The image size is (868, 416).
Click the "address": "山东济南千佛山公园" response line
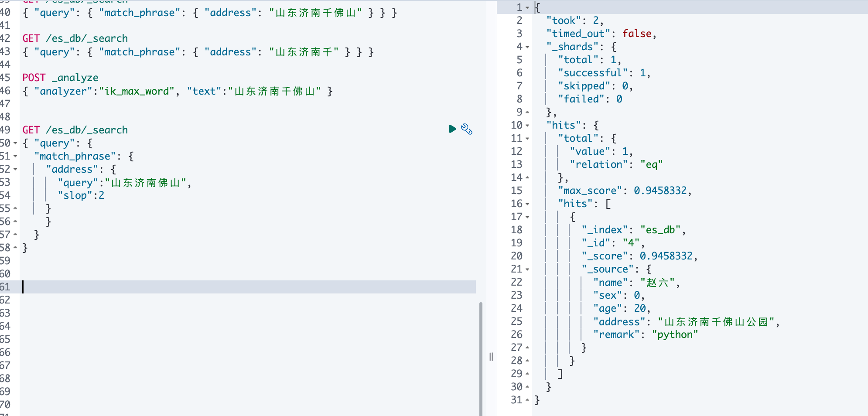pyautogui.click(x=686, y=321)
